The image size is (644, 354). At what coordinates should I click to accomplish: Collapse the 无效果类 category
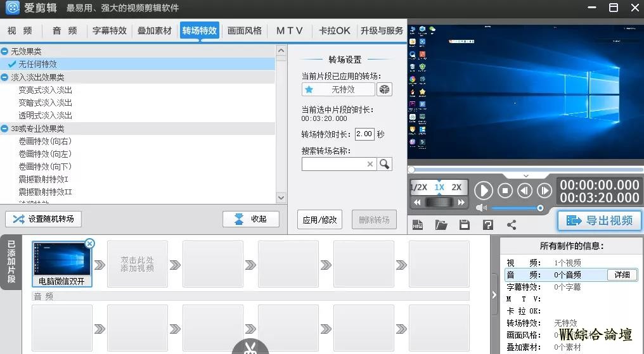4,51
